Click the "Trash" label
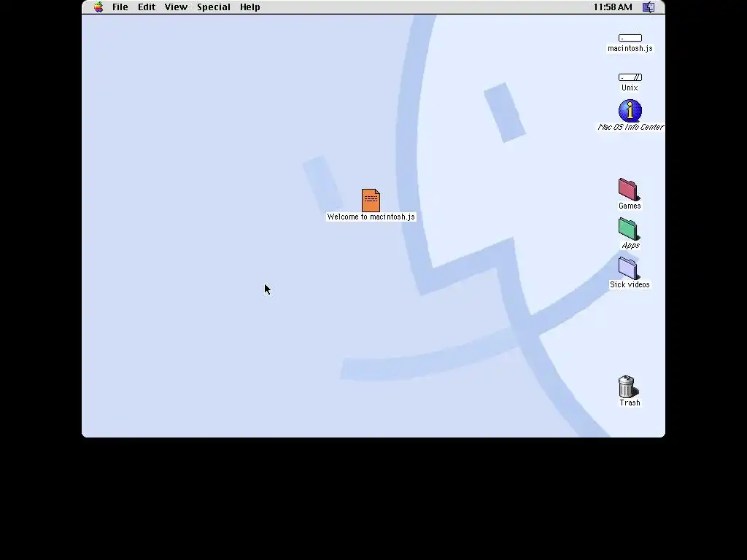Screen dimensions: 747x560 coord(630,402)
